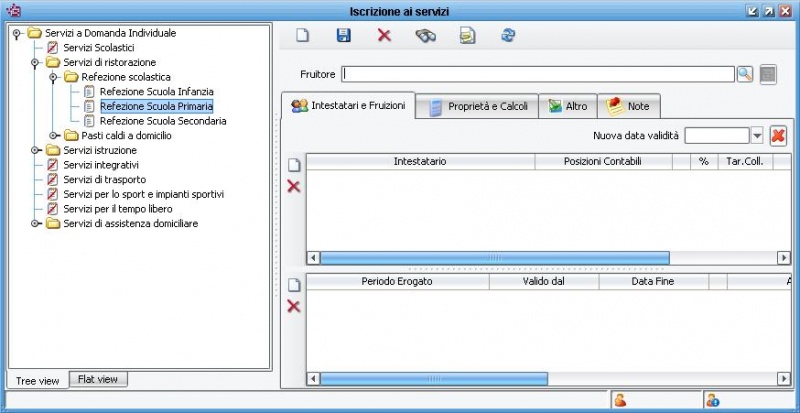Expand Servizi di assistenza domiciliare folder

point(35,224)
